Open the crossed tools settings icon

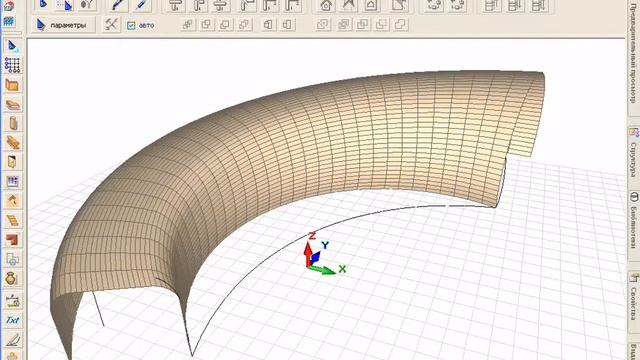[x=111, y=24]
